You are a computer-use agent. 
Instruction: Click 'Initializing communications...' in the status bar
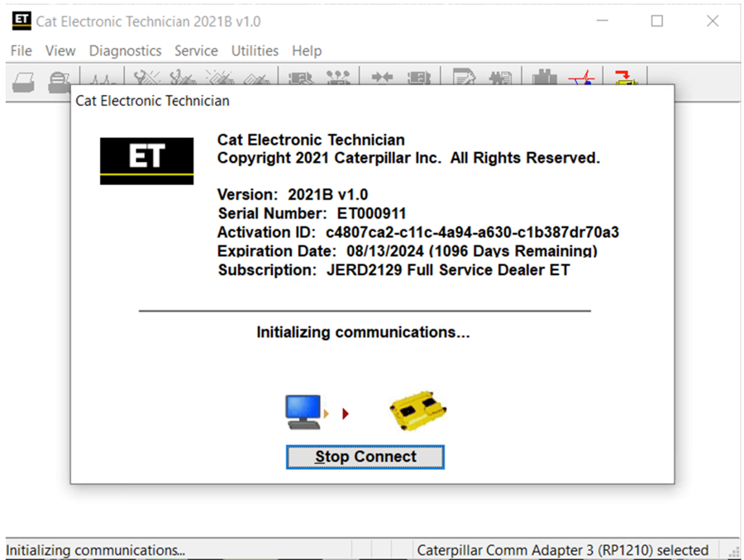[x=95, y=550]
